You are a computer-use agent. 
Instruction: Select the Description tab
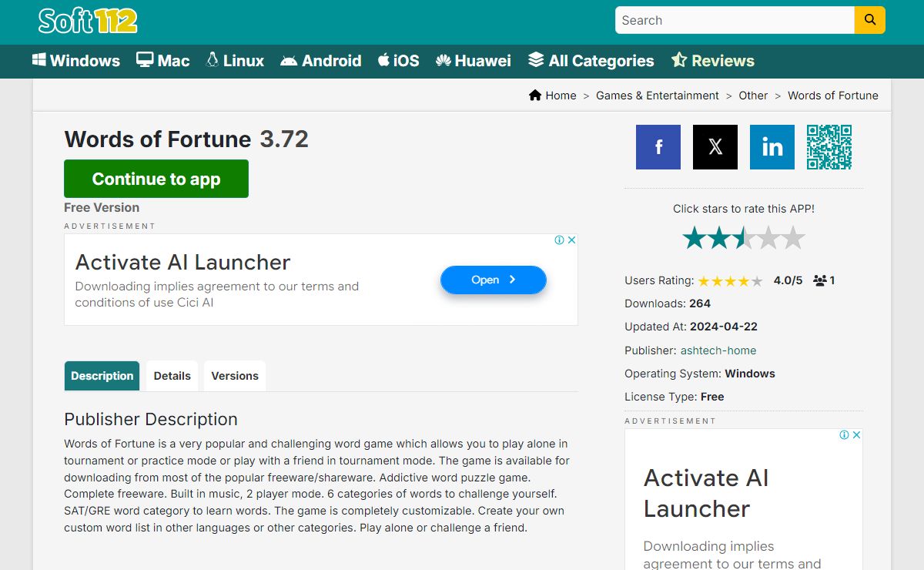tap(102, 376)
